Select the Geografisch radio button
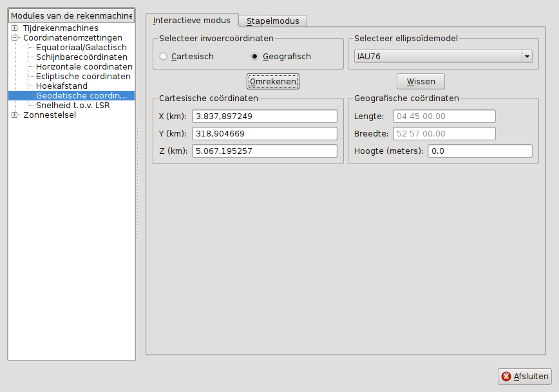This screenshot has width=559, height=392. pos(255,57)
